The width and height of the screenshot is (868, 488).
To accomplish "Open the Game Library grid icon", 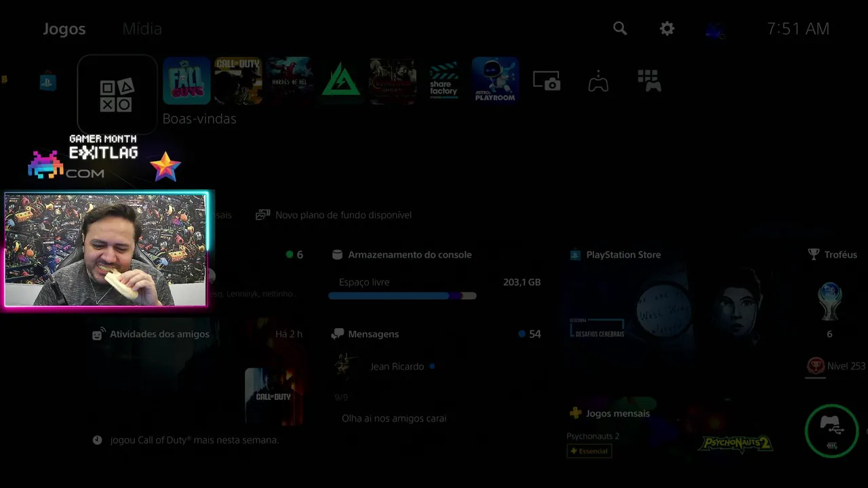I will 649,81.
